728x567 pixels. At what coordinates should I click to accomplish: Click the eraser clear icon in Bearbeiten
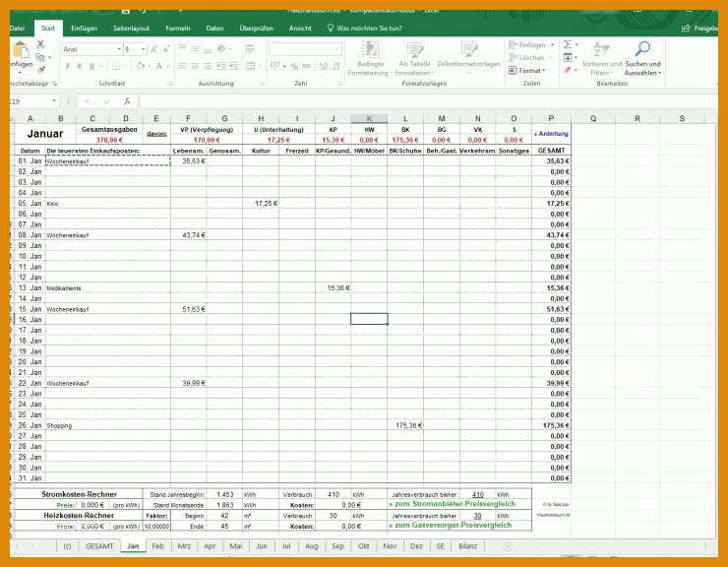coord(568,70)
